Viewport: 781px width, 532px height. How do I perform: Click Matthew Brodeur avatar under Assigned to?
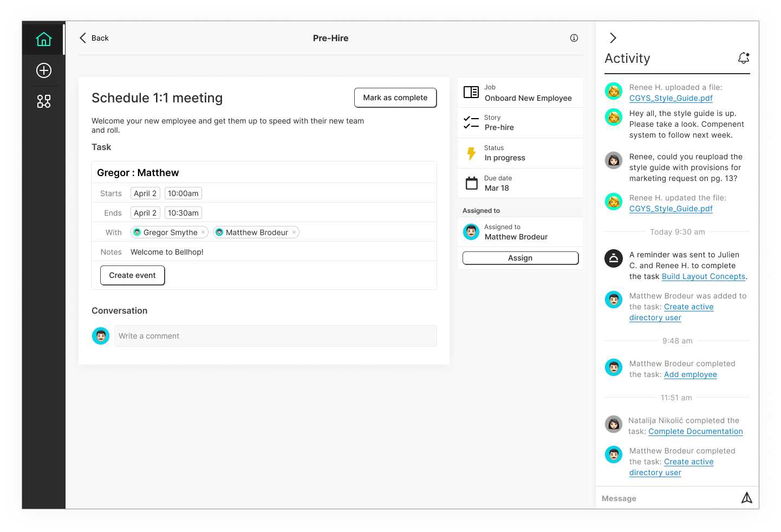[x=471, y=232]
